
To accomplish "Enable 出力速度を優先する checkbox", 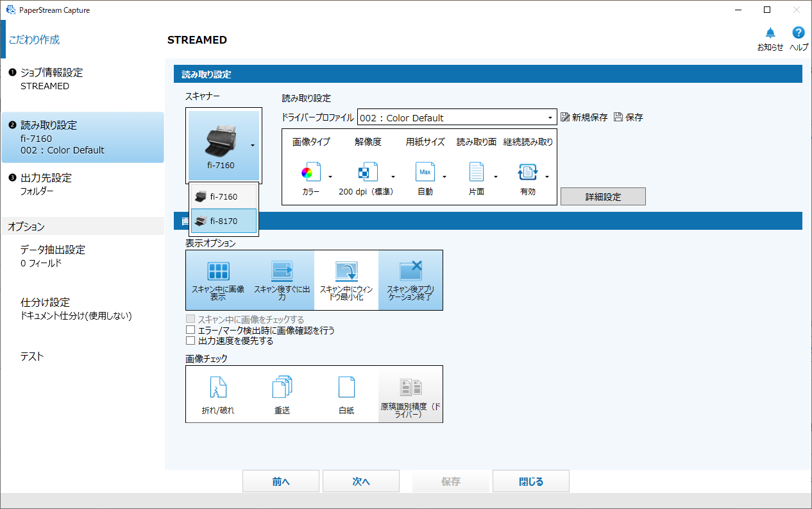I will click(190, 341).
